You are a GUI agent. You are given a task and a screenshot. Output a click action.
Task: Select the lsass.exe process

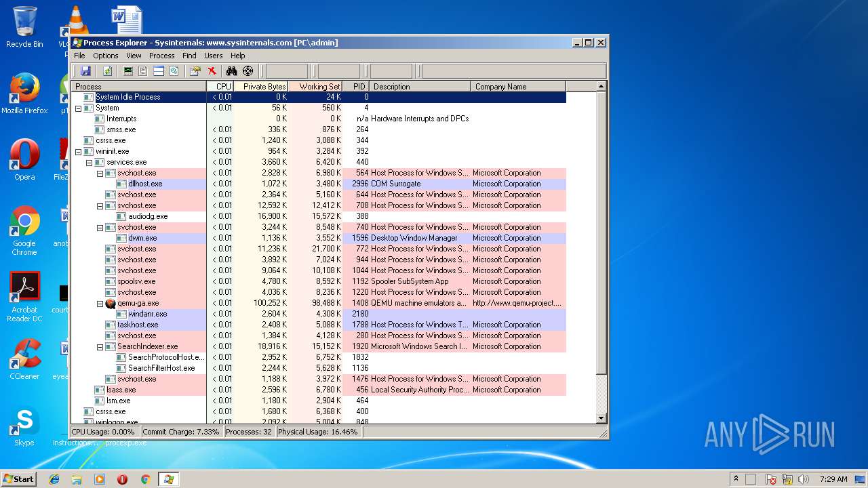coord(319,390)
